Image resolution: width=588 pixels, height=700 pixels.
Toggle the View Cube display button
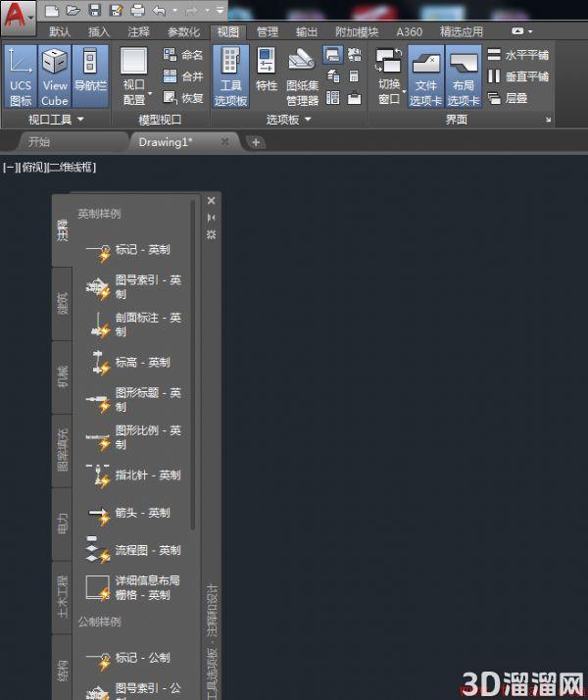pyautogui.click(x=55, y=75)
